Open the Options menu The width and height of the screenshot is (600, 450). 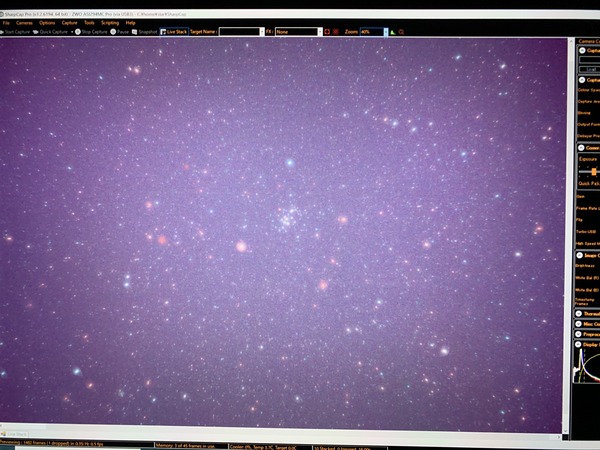[47, 23]
